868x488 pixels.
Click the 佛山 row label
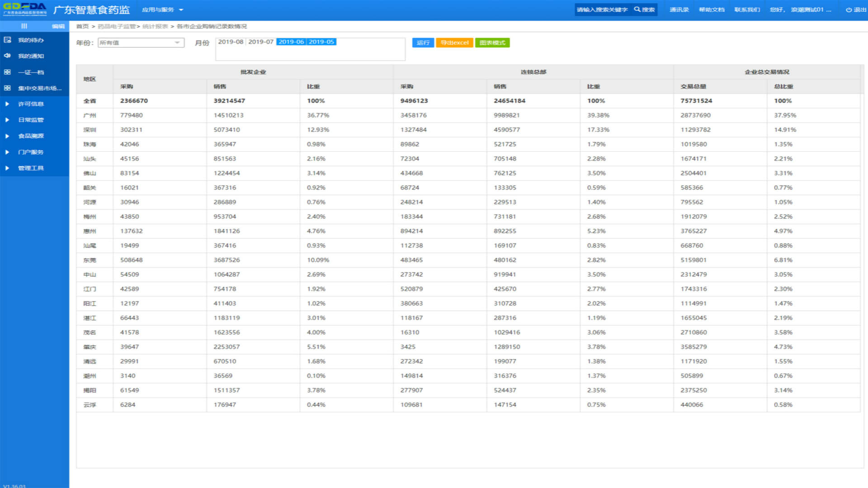tap(90, 174)
